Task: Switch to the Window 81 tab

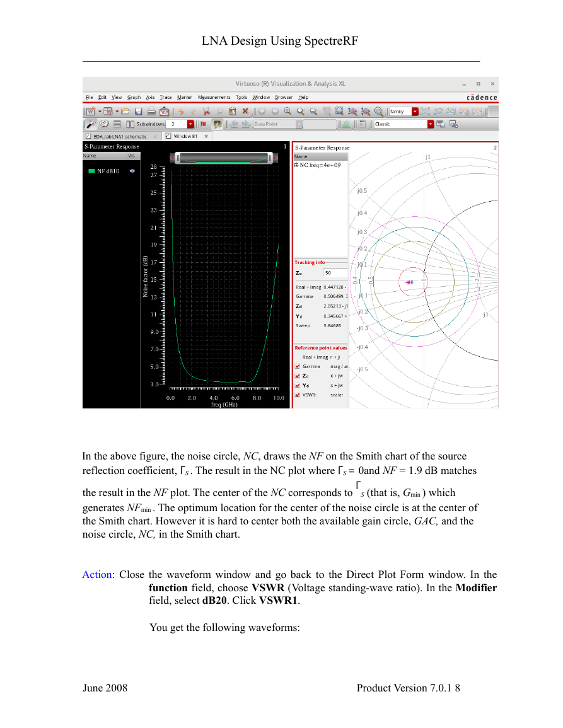Action: click(185, 137)
